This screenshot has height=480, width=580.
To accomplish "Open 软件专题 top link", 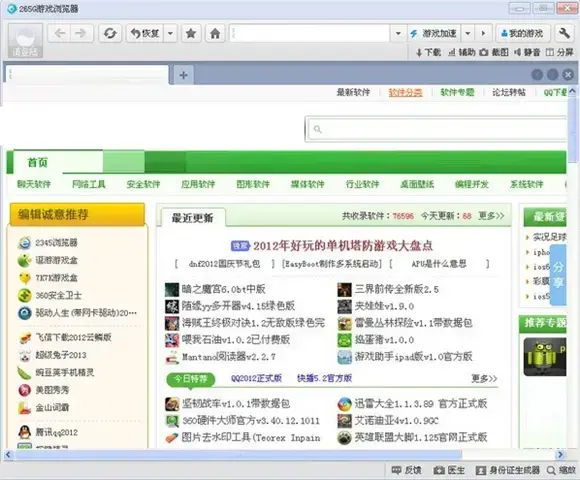I will click(457, 92).
